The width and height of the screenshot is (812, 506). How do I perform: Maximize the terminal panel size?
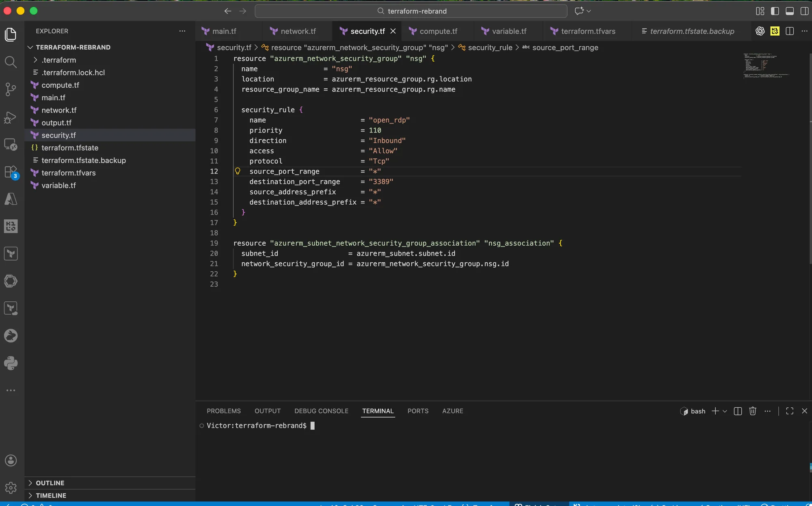pos(790,411)
